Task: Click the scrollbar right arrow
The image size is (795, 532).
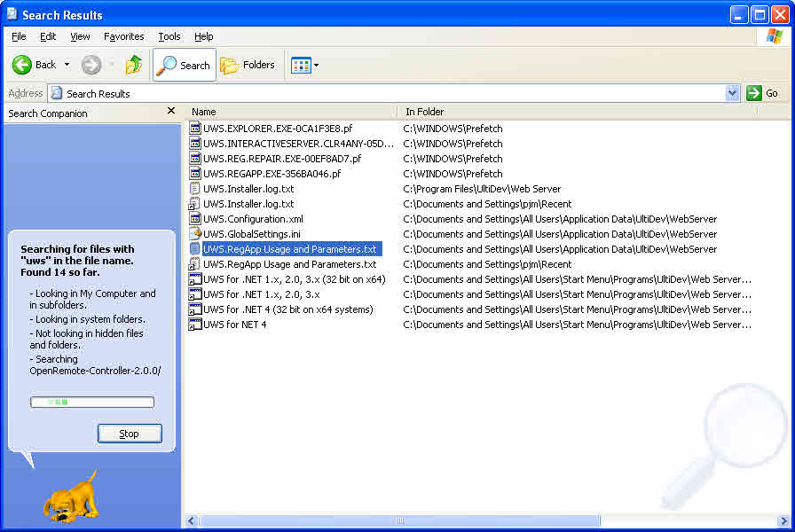Action: 783,520
